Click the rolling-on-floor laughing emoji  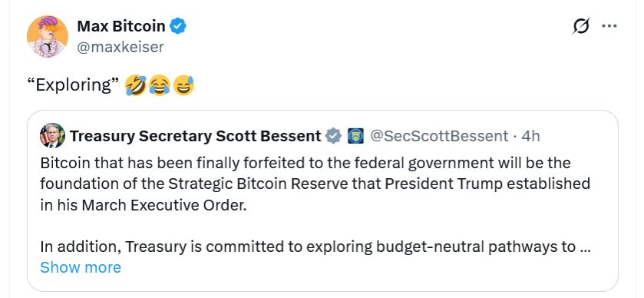click(x=136, y=85)
